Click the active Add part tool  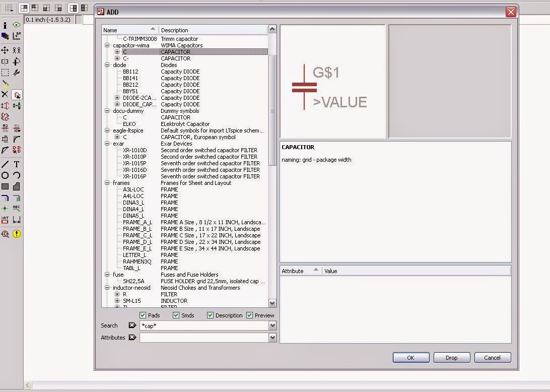(x=17, y=95)
